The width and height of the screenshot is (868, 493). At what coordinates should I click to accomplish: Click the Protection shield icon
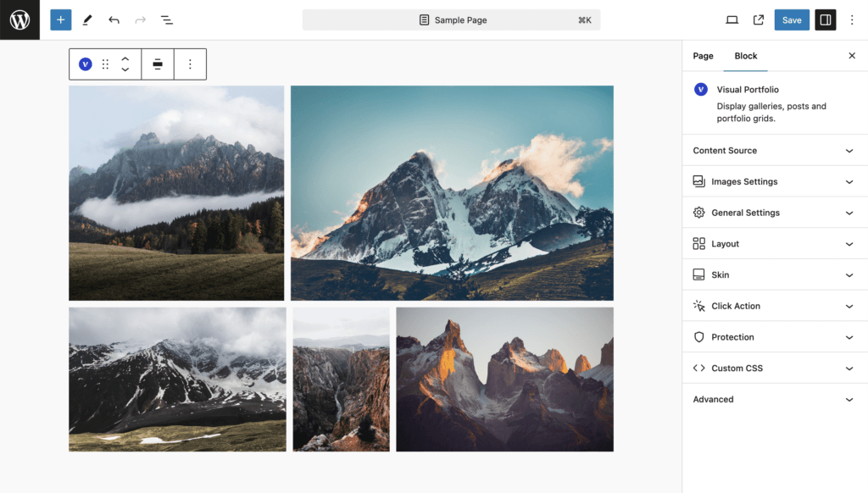pyautogui.click(x=698, y=337)
